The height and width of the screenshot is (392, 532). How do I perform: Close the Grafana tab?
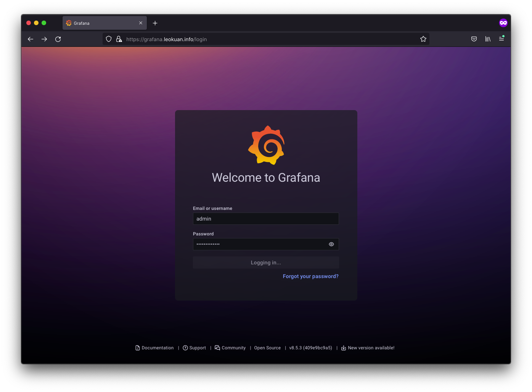click(141, 23)
